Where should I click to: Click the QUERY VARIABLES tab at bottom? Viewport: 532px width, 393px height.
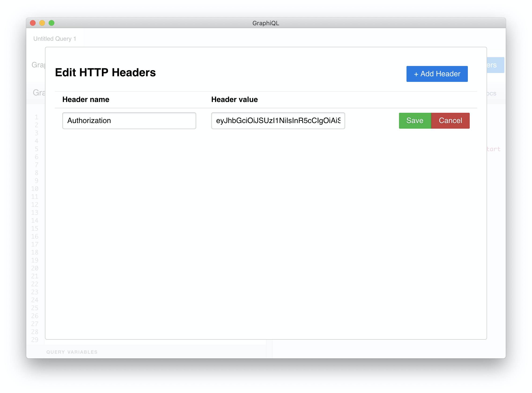(72, 352)
